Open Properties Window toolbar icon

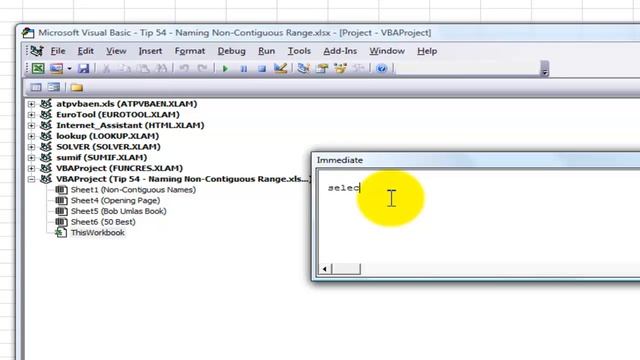(x=322, y=68)
